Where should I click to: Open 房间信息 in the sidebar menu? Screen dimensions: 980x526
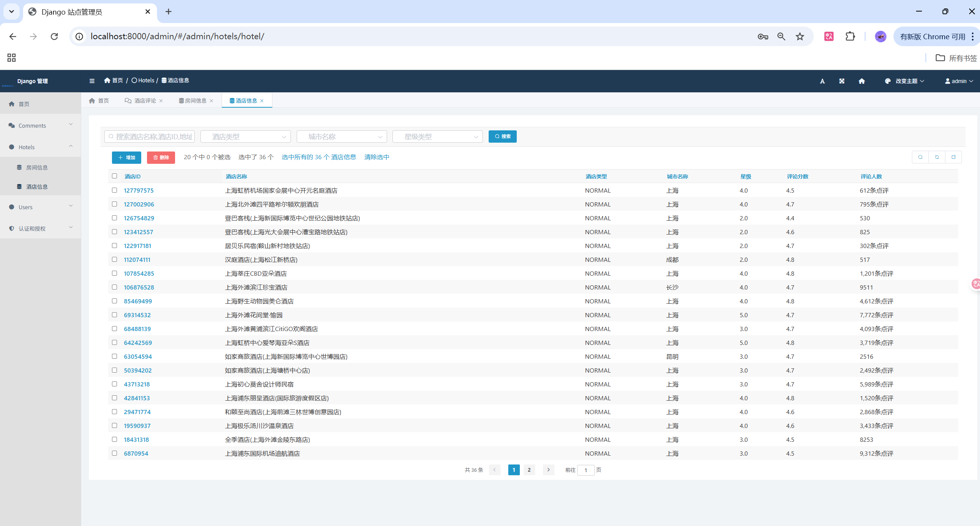pos(37,168)
